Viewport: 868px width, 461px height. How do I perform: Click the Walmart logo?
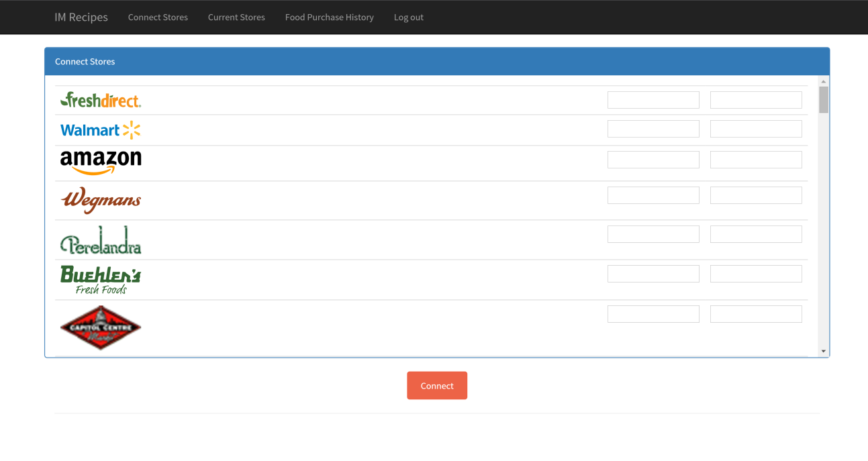[101, 130]
